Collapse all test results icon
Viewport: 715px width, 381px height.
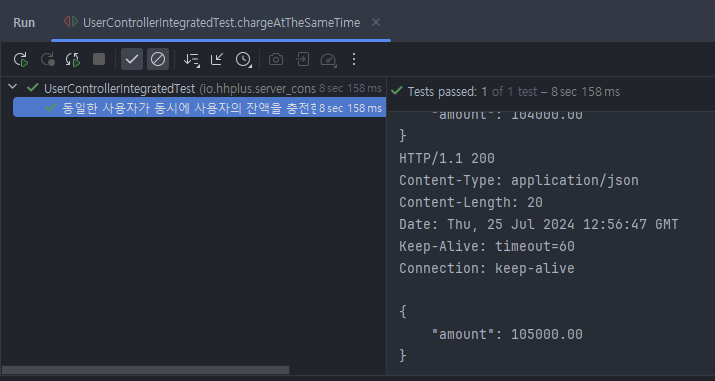217,59
